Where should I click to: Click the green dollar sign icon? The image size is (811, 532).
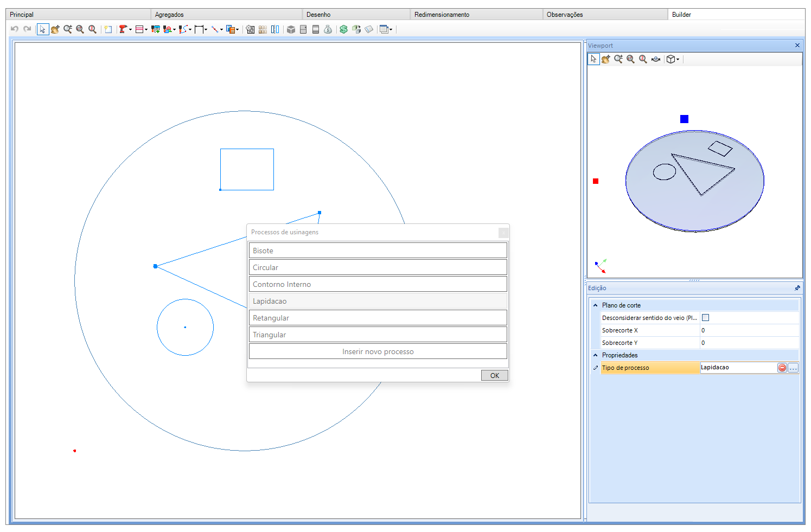(x=343, y=29)
